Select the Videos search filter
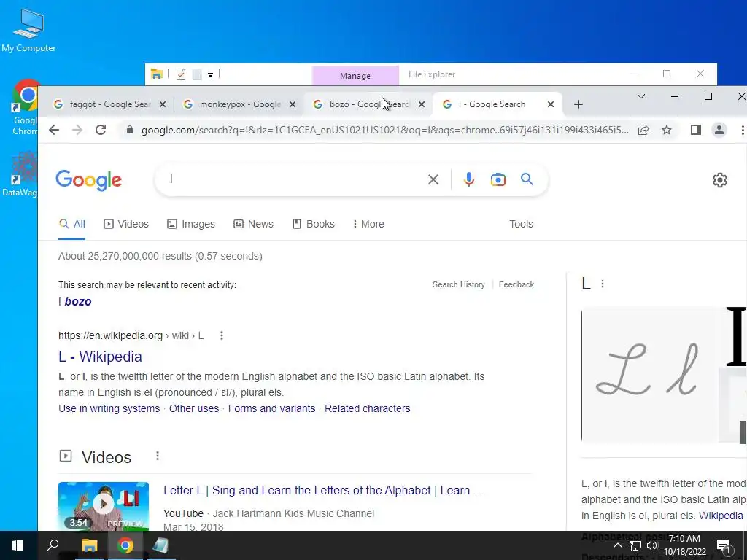 coord(126,224)
